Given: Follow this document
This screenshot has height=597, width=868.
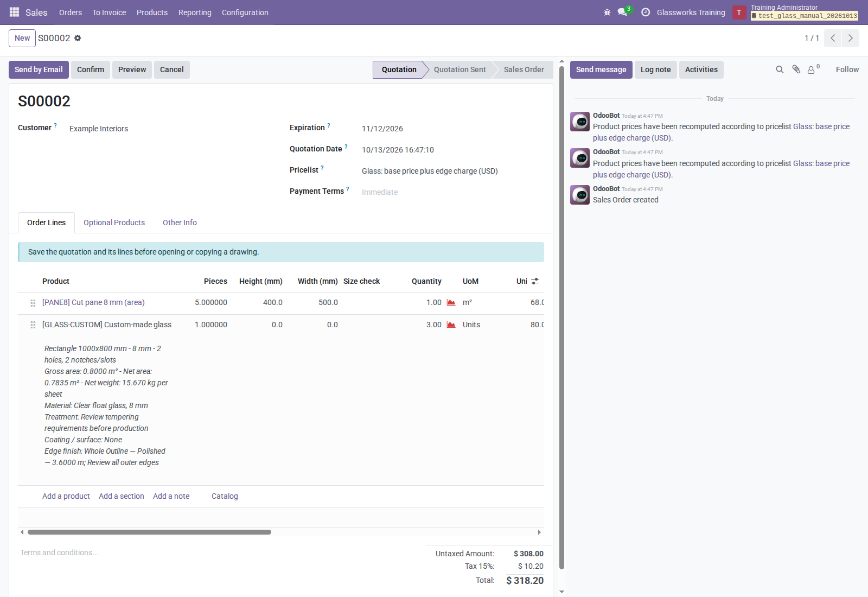Looking at the screenshot, I should (847, 69).
